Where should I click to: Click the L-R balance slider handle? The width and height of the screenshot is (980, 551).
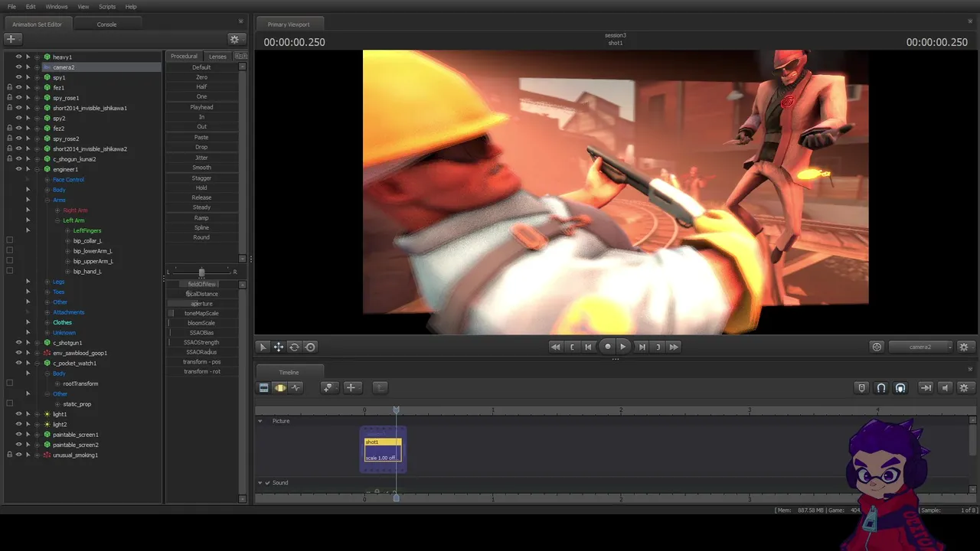click(x=201, y=272)
